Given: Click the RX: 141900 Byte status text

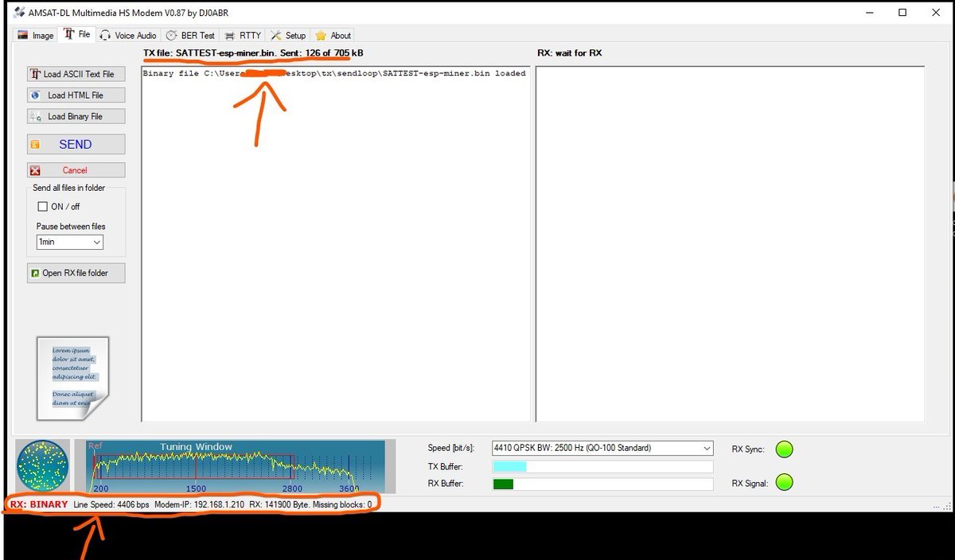Looking at the screenshot, I should 279,504.
